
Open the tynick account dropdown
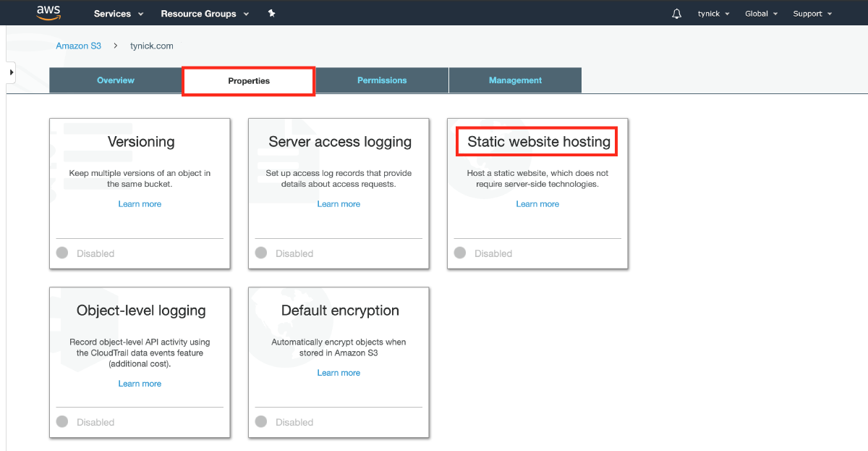point(713,14)
